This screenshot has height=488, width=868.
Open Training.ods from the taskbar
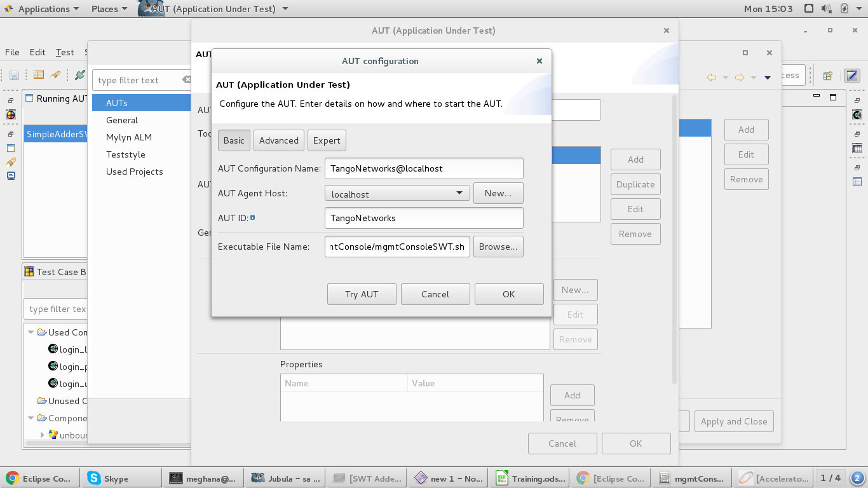click(531, 478)
